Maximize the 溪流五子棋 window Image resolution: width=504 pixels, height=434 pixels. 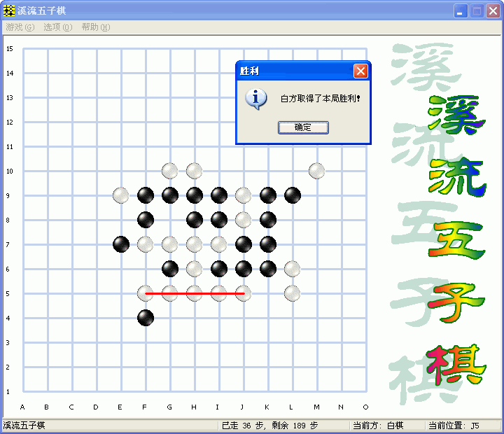click(477, 11)
